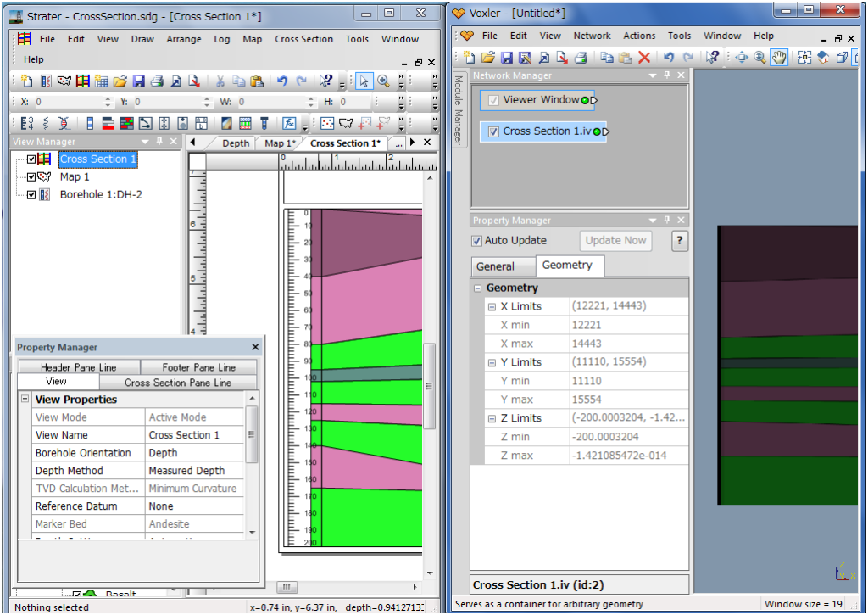Viewport: 868px width, 615px height.
Task: Toggle the Auto Update checkbox
Action: click(x=476, y=241)
